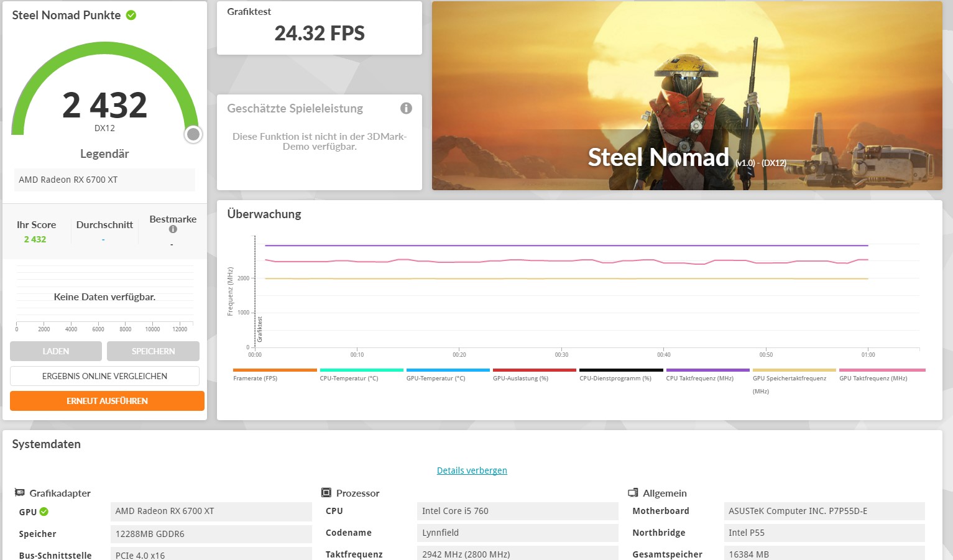Click the Legendär rating label
The image size is (953, 560).
click(104, 154)
